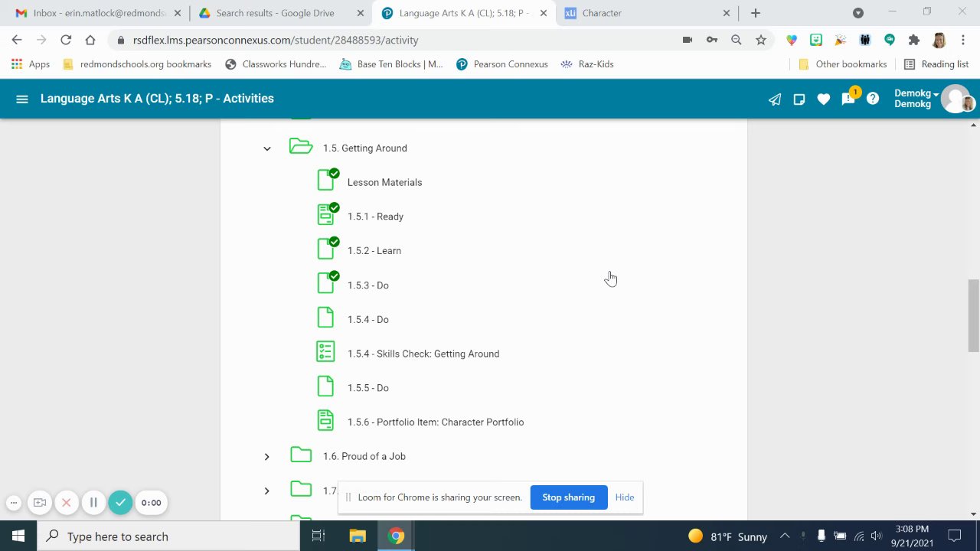Open Loom more options ellipsis
Viewport: 980px width, 551px height.
(x=14, y=503)
